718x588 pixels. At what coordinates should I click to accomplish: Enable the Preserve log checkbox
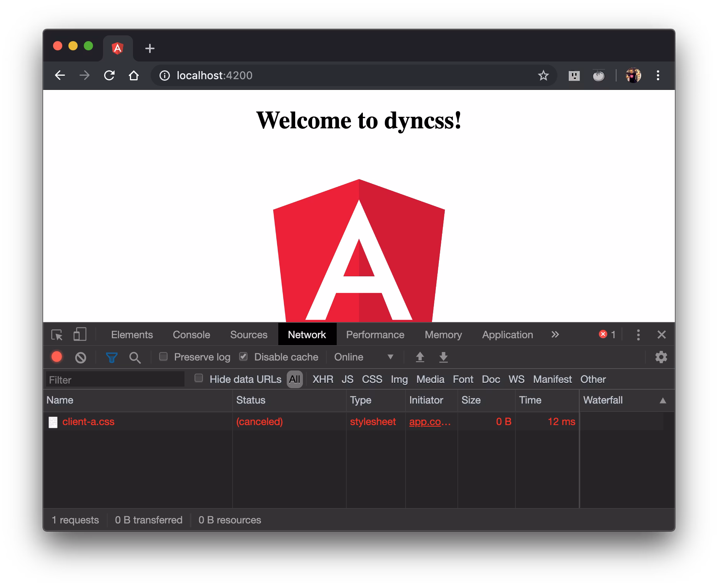tap(163, 357)
